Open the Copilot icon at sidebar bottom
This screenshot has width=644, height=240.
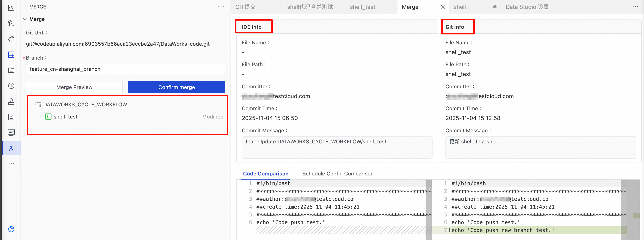click(11, 229)
